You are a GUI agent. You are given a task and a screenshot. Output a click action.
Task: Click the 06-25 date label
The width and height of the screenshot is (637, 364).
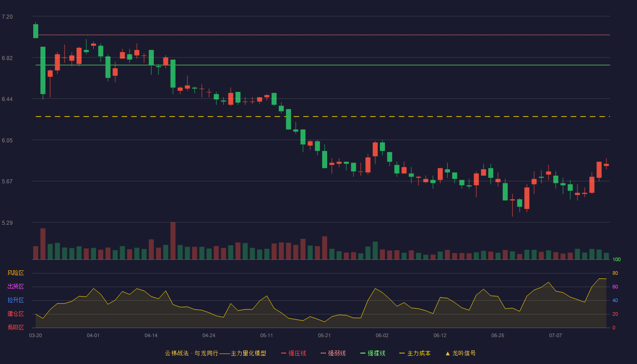coord(498,335)
